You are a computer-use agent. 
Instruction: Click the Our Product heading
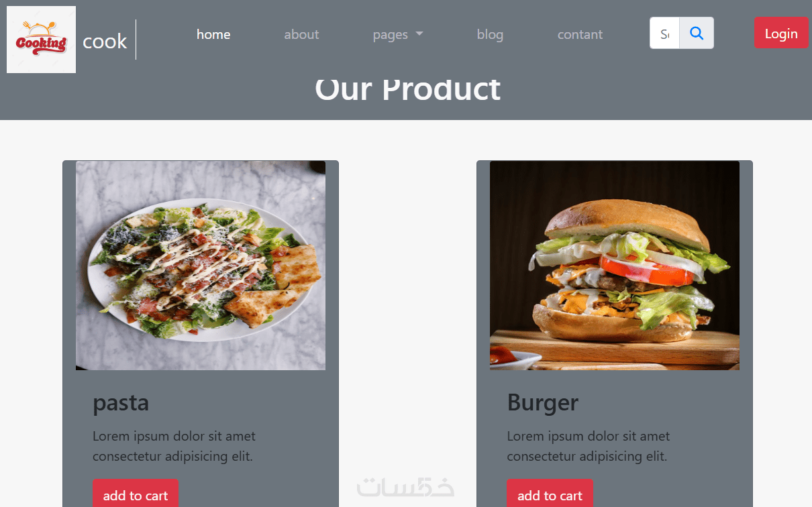[407, 90]
